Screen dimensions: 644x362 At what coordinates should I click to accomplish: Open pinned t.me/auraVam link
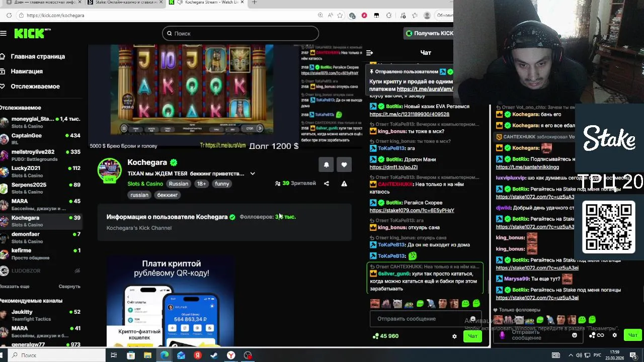click(x=425, y=89)
